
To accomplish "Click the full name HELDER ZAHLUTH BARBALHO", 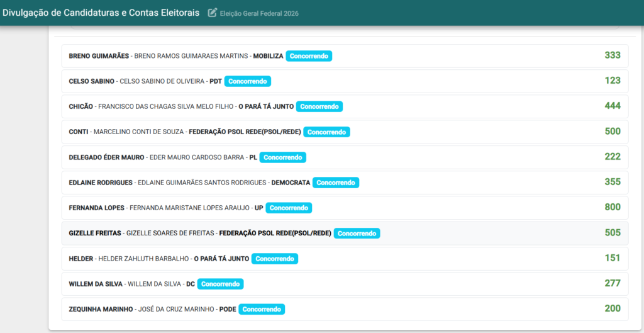I will tap(144, 259).
